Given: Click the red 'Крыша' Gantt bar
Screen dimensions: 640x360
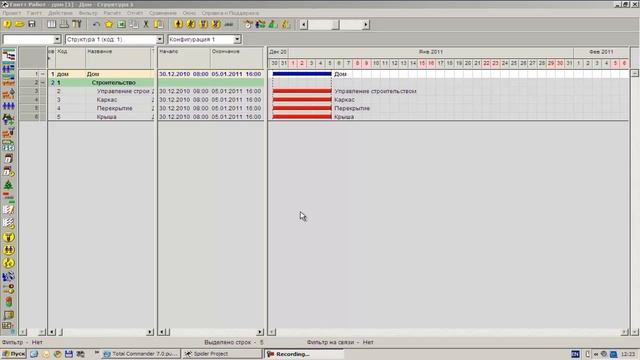Looking at the screenshot, I should coord(302,117).
